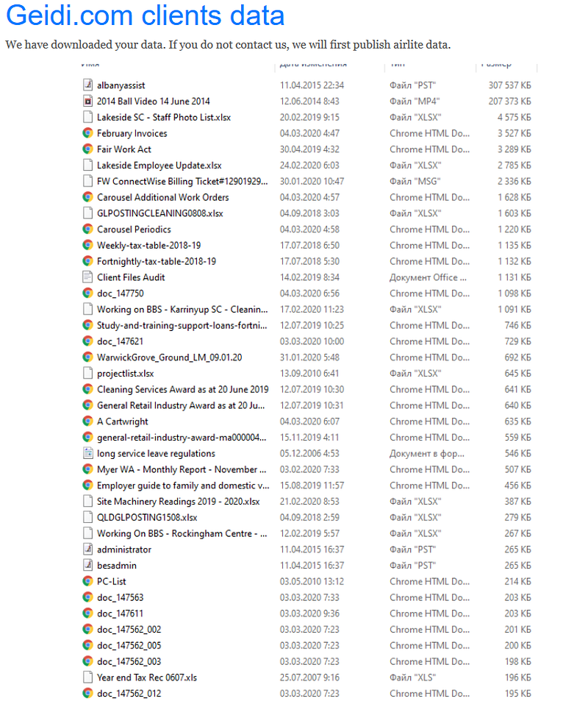Click Chrome icon beside doc_147621
The image size is (588, 701).
tap(88, 341)
